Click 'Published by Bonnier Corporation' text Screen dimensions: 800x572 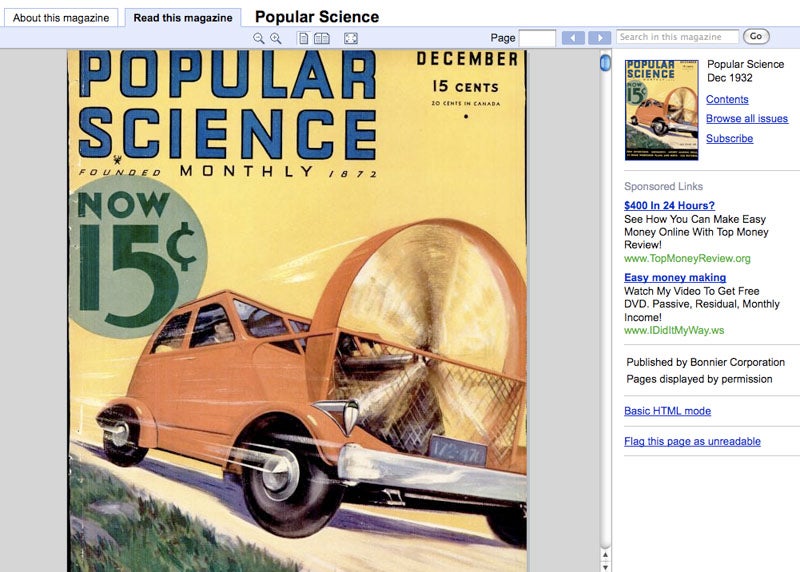[706, 362]
